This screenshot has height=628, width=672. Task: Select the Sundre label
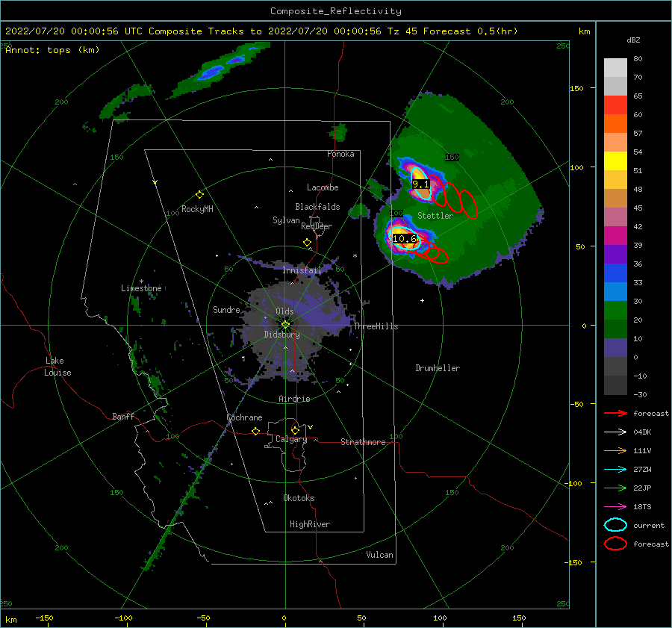226,310
